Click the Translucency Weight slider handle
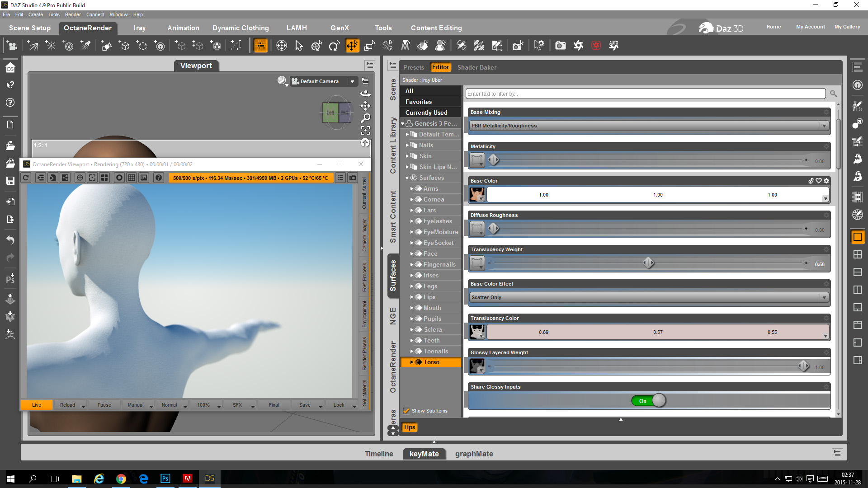The width and height of the screenshot is (868, 488). coord(648,263)
